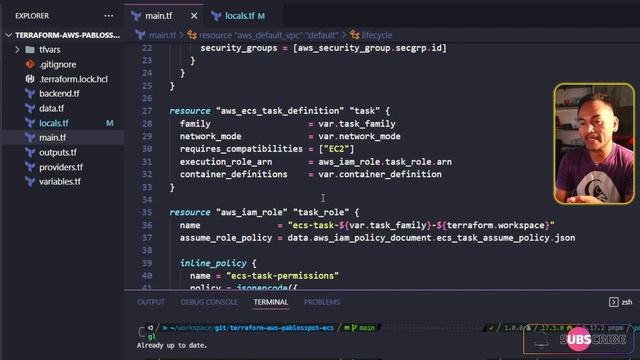Screen dimensions: 640x360
Task: Click inline_policy on line 39
Action: tap(213, 263)
